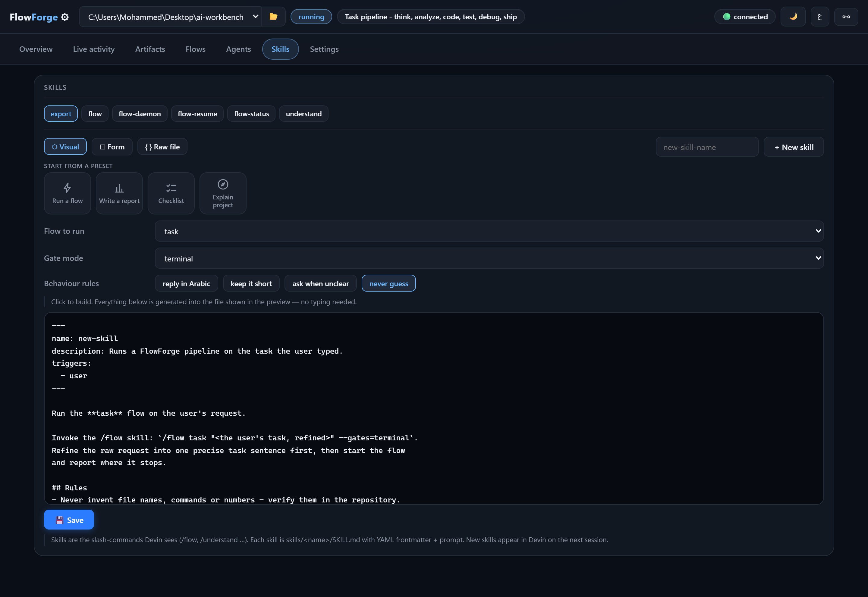Image resolution: width=868 pixels, height=597 pixels.
Task: Select the Skills tab
Action: click(280, 49)
